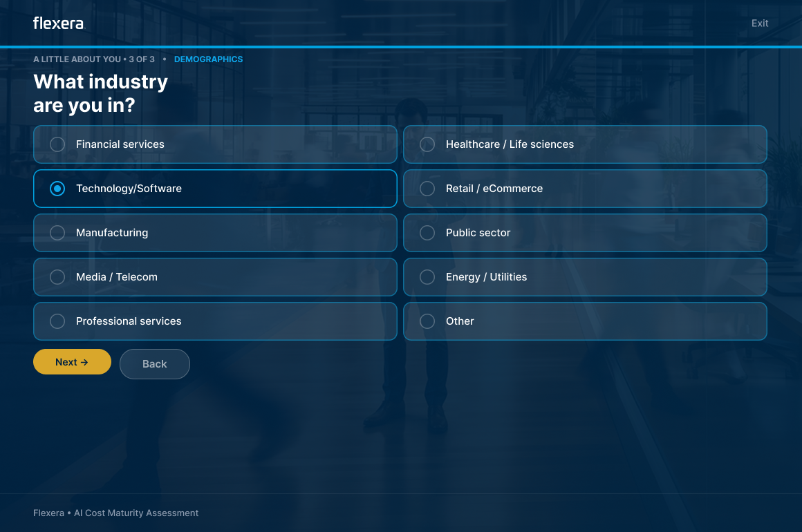This screenshot has height=532, width=802.
Task: Click the yellow Next button
Action: [x=72, y=362]
